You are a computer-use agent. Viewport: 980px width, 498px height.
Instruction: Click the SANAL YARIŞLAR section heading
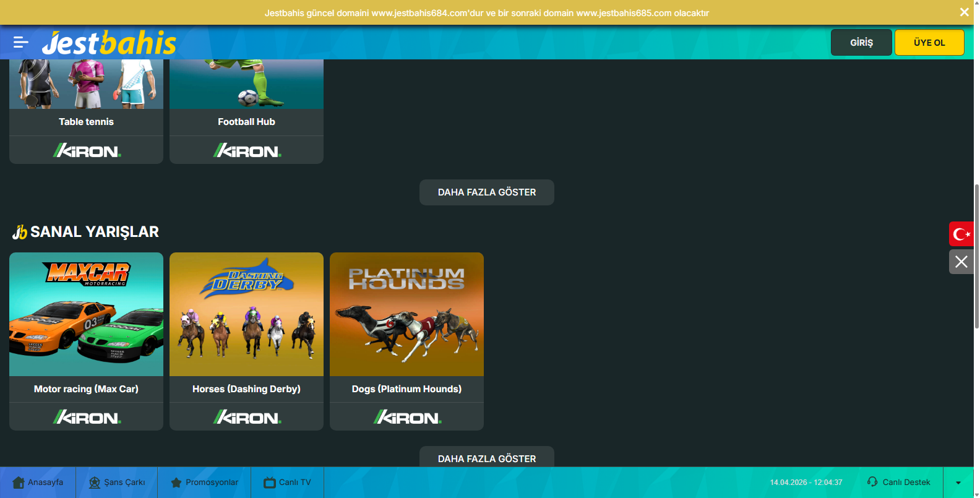95,232
